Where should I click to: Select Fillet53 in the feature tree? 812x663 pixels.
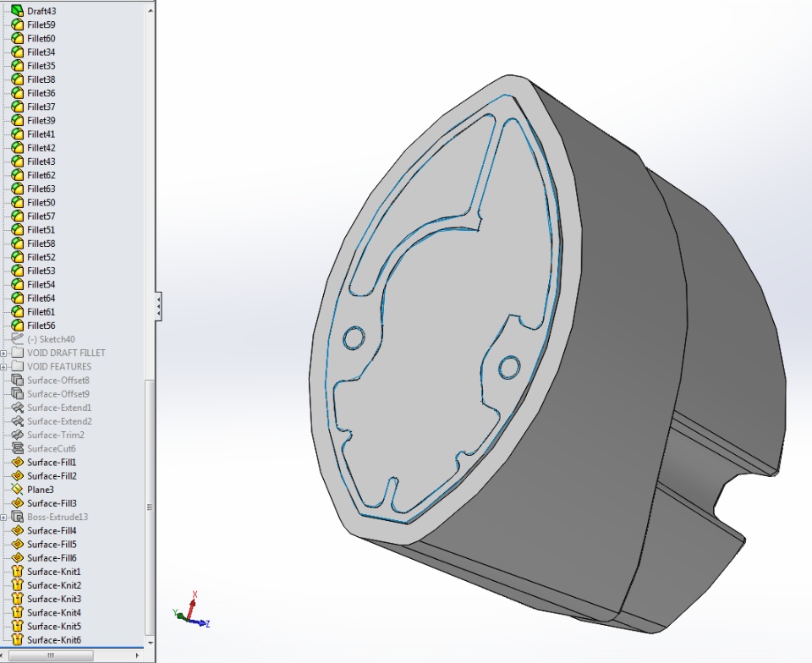click(41, 271)
